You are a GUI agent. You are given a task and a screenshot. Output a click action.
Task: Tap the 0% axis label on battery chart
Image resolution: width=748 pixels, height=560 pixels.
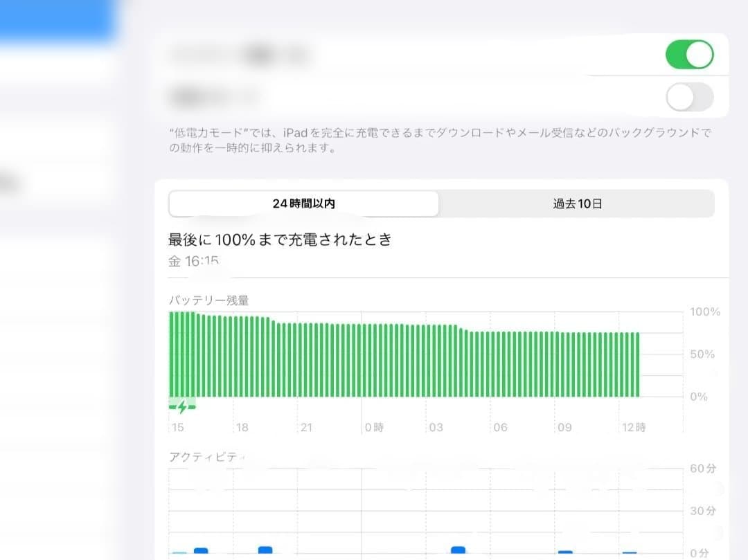tap(700, 397)
